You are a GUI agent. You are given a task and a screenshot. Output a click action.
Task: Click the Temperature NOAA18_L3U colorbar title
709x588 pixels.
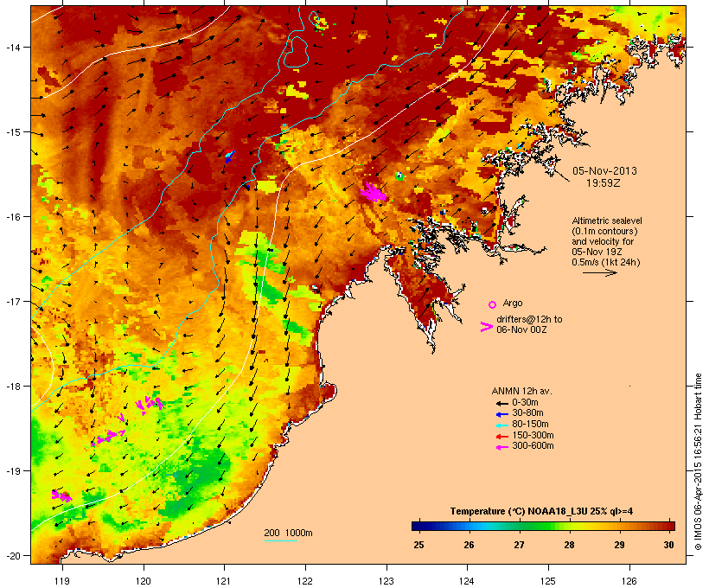tap(541, 512)
